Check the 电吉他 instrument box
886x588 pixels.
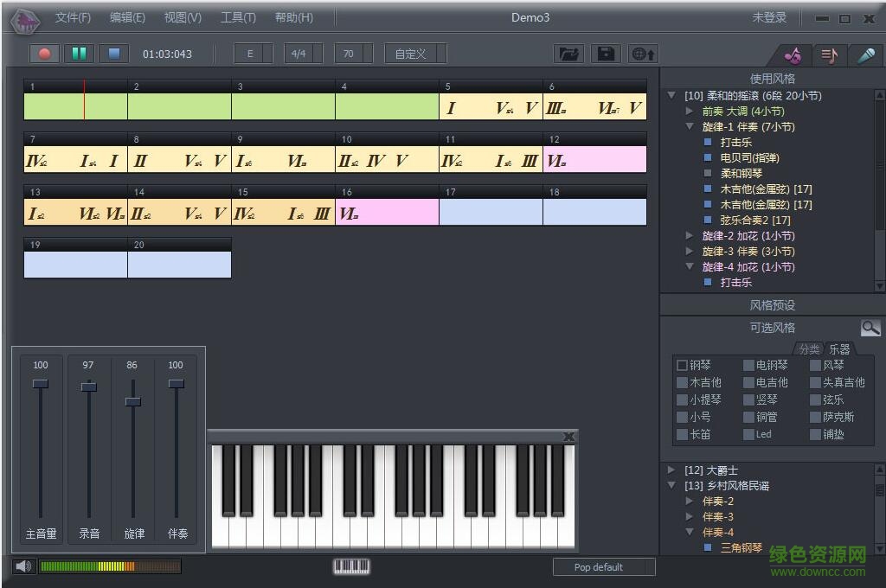click(x=748, y=382)
